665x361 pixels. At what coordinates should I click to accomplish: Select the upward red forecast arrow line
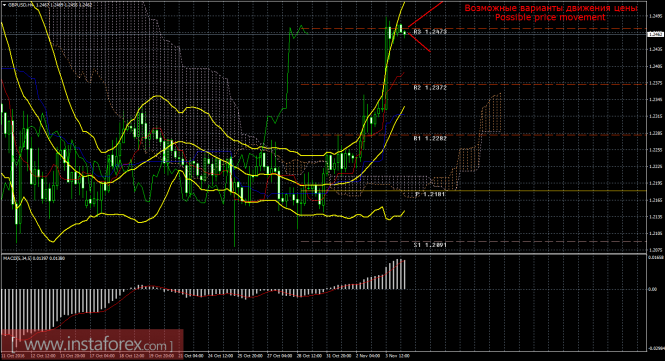[x=425, y=14]
